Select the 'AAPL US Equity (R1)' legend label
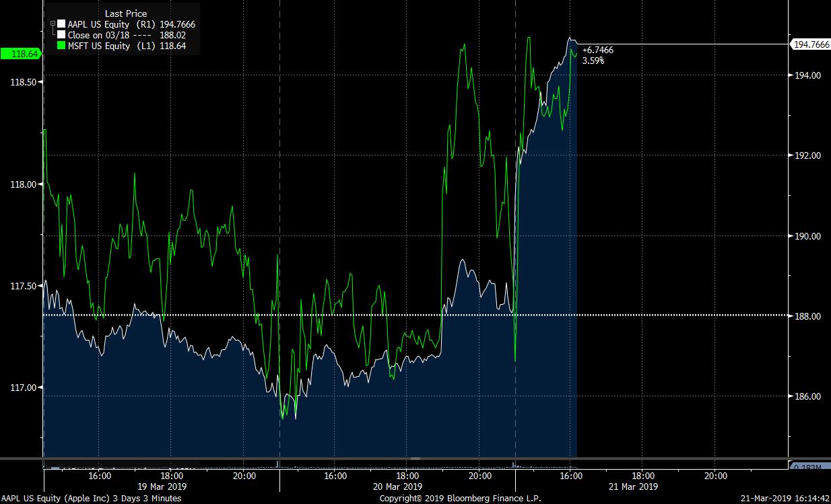This screenshot has width=831, height=504. point(112,25)
